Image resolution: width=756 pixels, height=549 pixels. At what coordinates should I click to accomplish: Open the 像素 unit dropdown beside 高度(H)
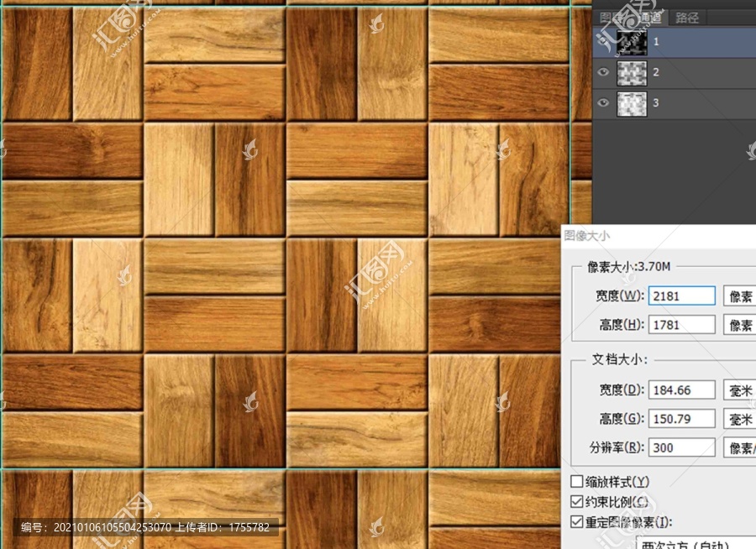(739, 325)
